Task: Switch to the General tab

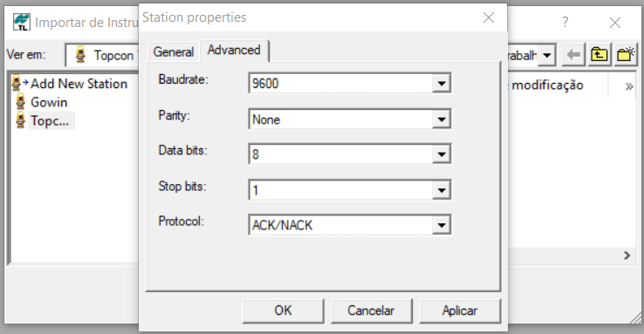Action: (174, 52)
